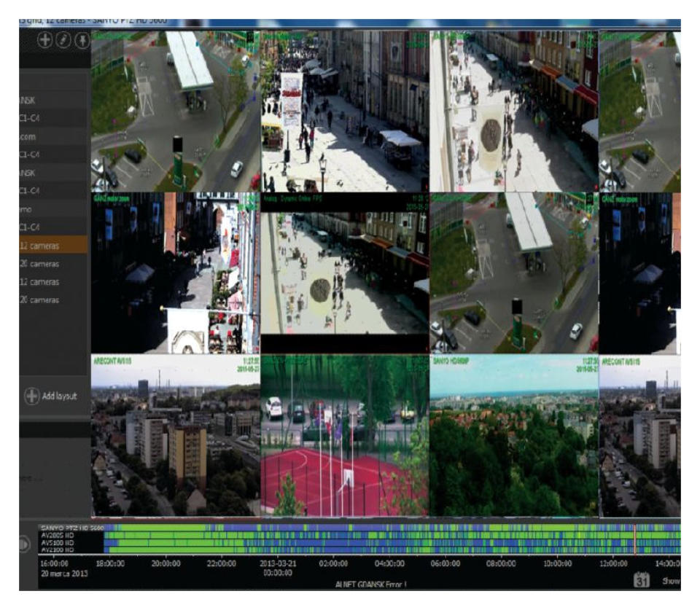
Task: Open the pedestrian street feed with banner
Action: click(344, 111)
